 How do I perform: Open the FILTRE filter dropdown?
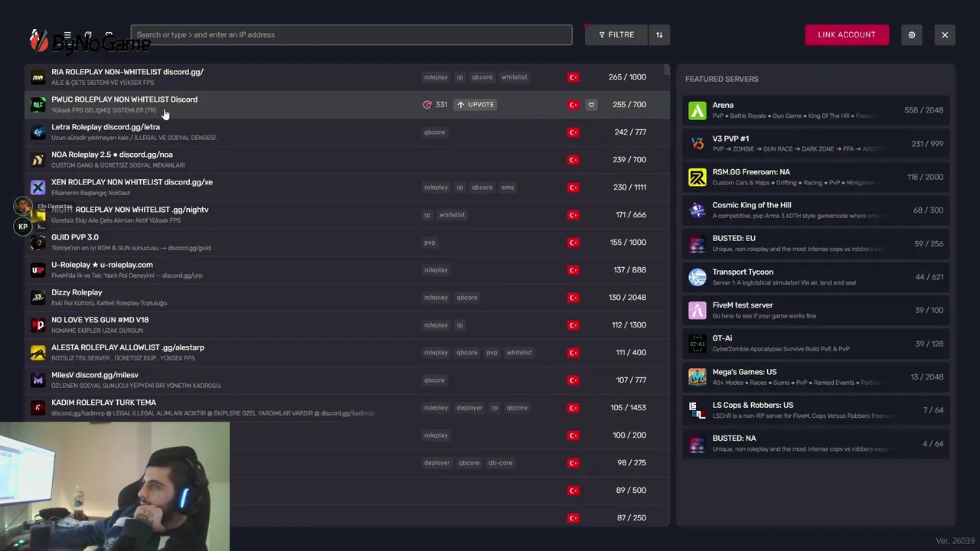(x=616, y=35)
